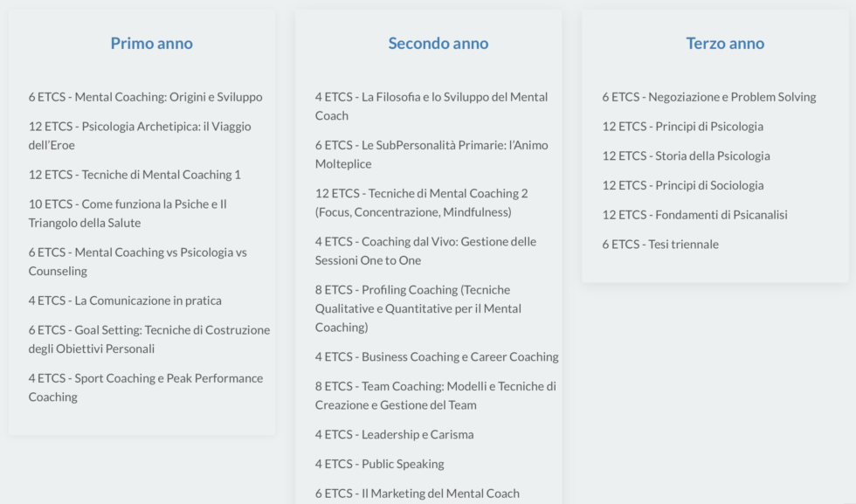Click Business Coaching e Career Coaching

437,356
